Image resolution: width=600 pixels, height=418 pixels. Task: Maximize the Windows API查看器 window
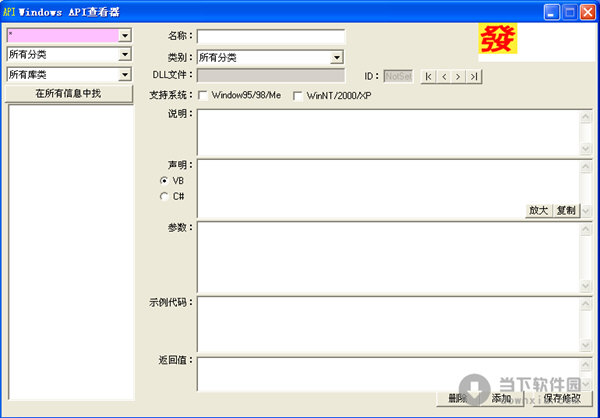coord(568,11)
